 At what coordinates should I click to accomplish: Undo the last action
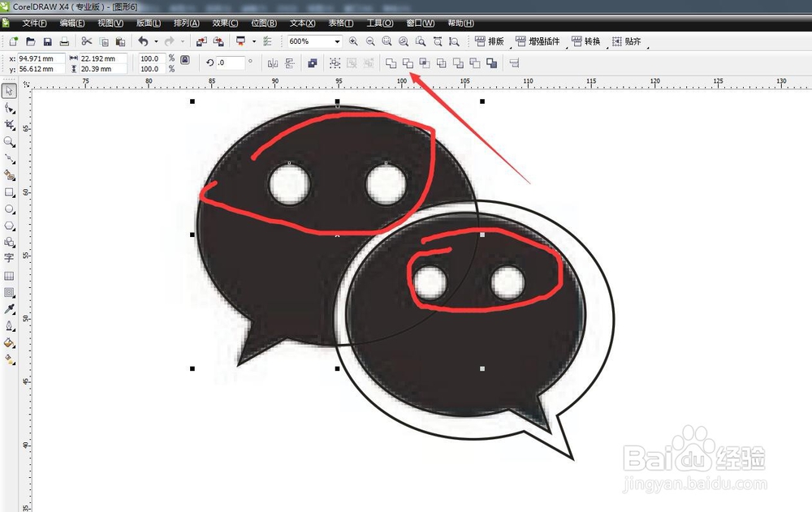pos(143,41)
